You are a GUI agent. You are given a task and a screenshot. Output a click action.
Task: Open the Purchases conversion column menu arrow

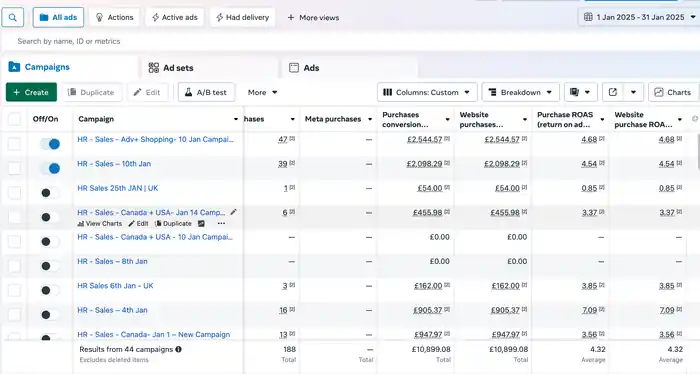point(447,119)
